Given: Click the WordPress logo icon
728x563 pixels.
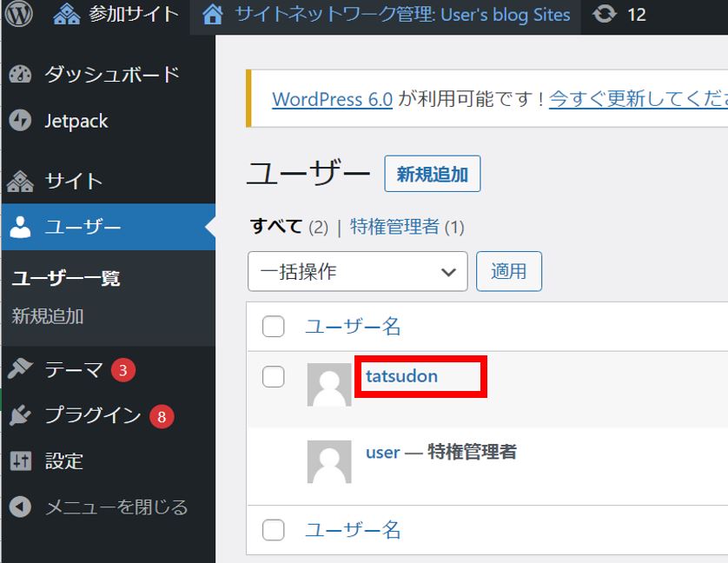Looking at the screenshot, I should click(18, 15).
